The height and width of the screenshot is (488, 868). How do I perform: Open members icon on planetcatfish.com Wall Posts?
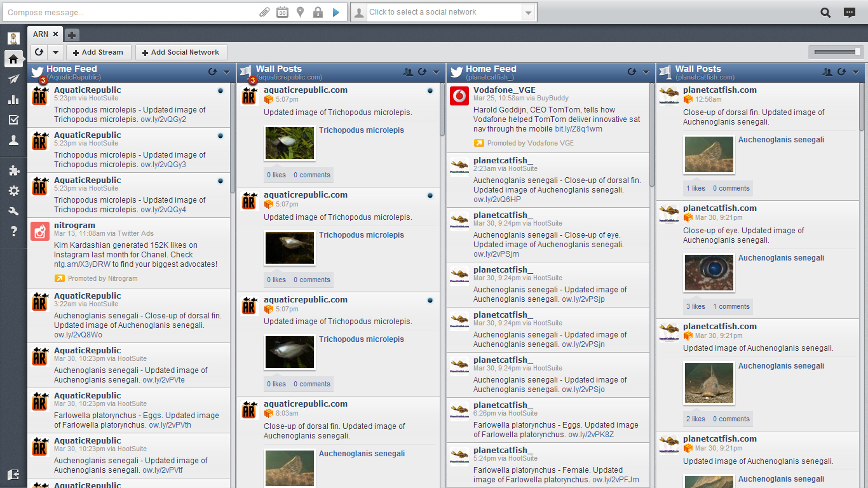click(827, 72)
